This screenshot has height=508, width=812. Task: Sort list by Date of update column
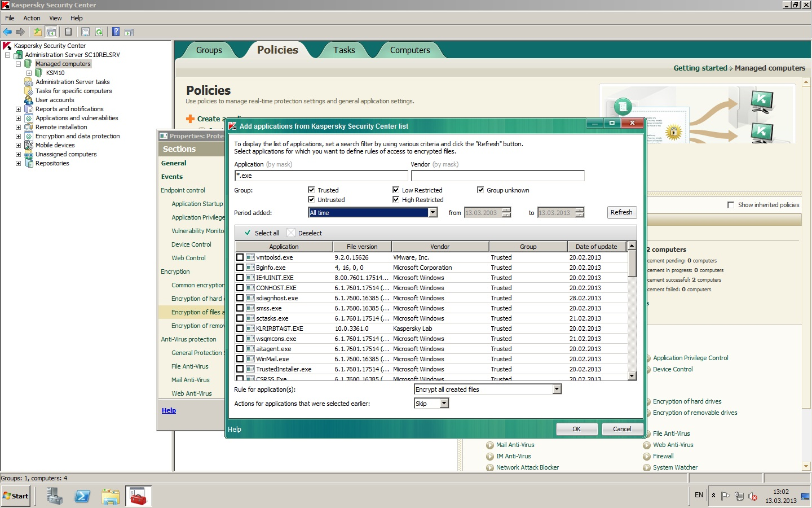pos(597,247)
